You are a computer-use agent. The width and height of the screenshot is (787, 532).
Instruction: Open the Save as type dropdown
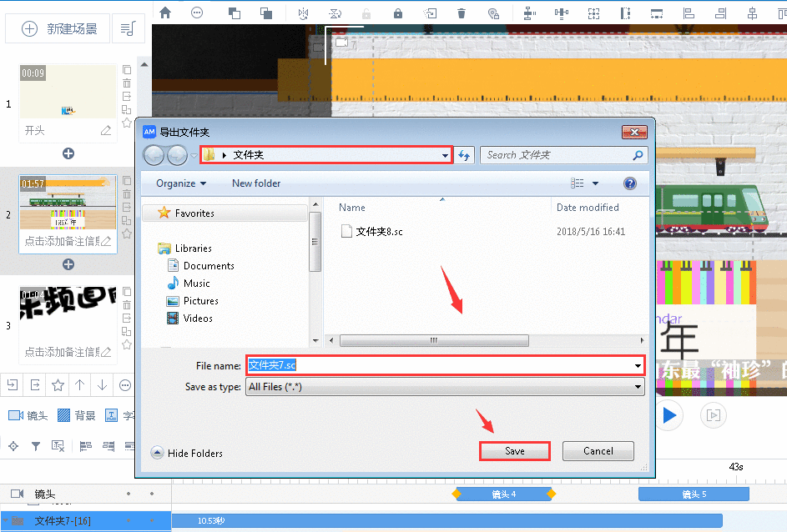(445, 387)
